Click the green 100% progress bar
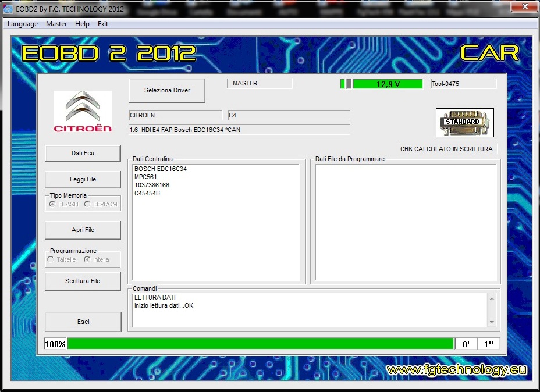The height and width of the screenshot is (392, 540). [260, 344]
